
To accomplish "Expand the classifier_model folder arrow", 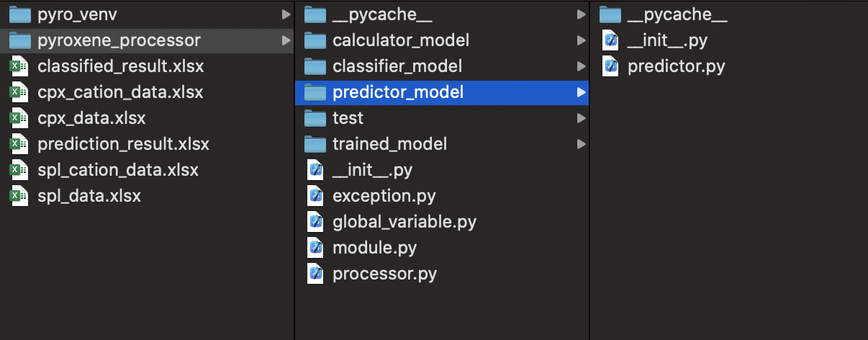I will click(581, 66).
